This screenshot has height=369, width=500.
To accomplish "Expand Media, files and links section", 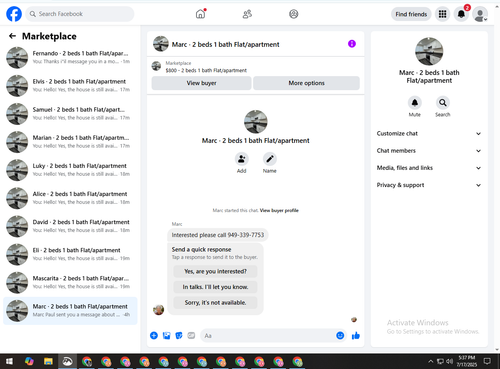I will [x=429, y=168].
